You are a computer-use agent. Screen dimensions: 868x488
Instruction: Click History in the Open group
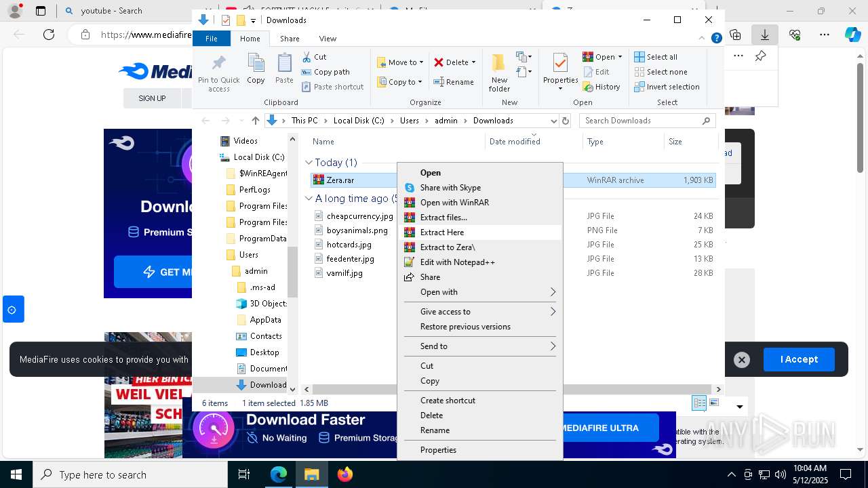tap(601, 87)
